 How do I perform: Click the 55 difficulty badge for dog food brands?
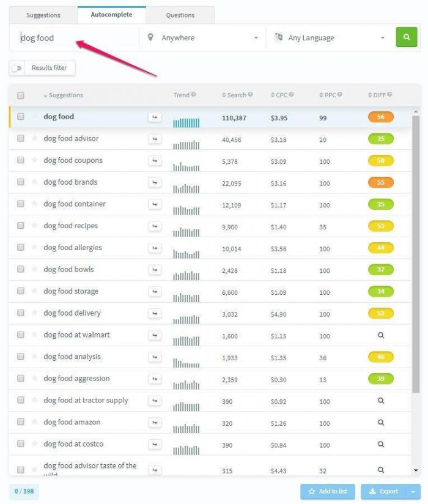381,182
